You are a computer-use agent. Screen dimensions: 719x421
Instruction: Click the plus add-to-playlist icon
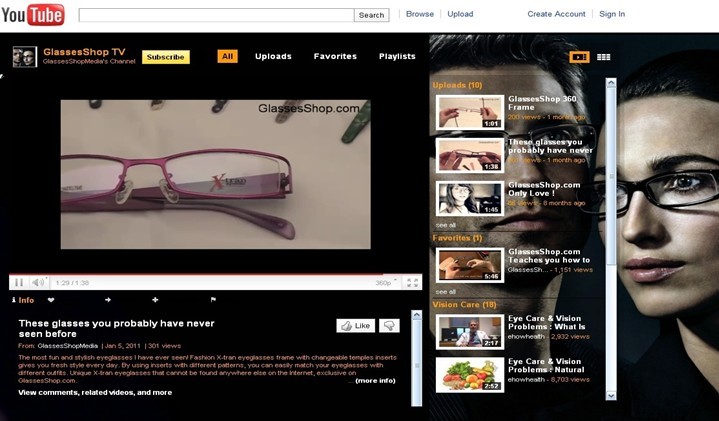pyautogui.click(x=155, y=300)
